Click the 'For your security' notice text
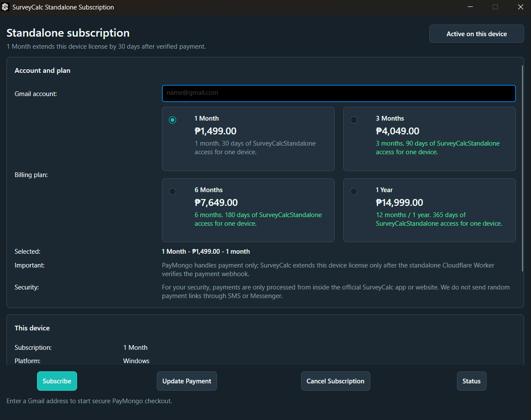Viewport: 531px width, 420px height. (x=336, y=292)
